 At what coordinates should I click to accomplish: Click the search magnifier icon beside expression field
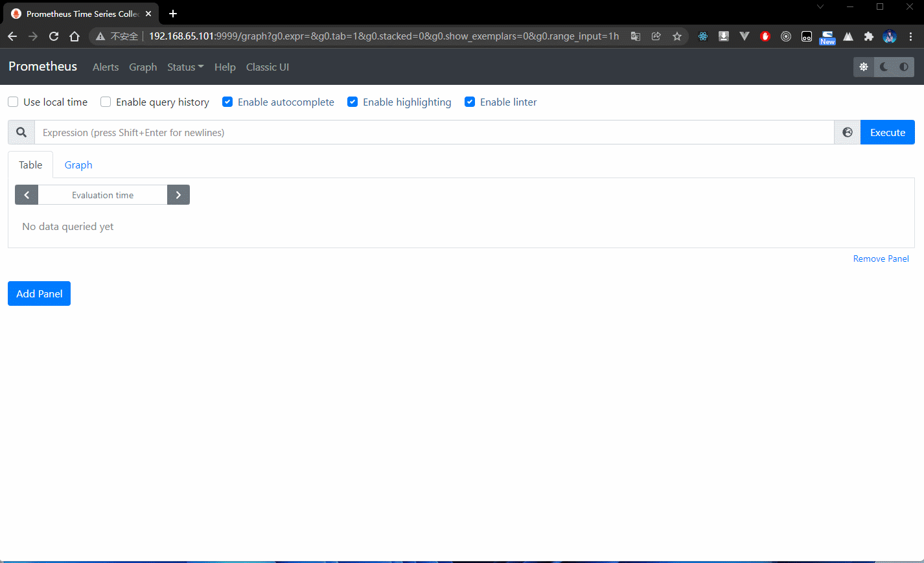[21, 132]
